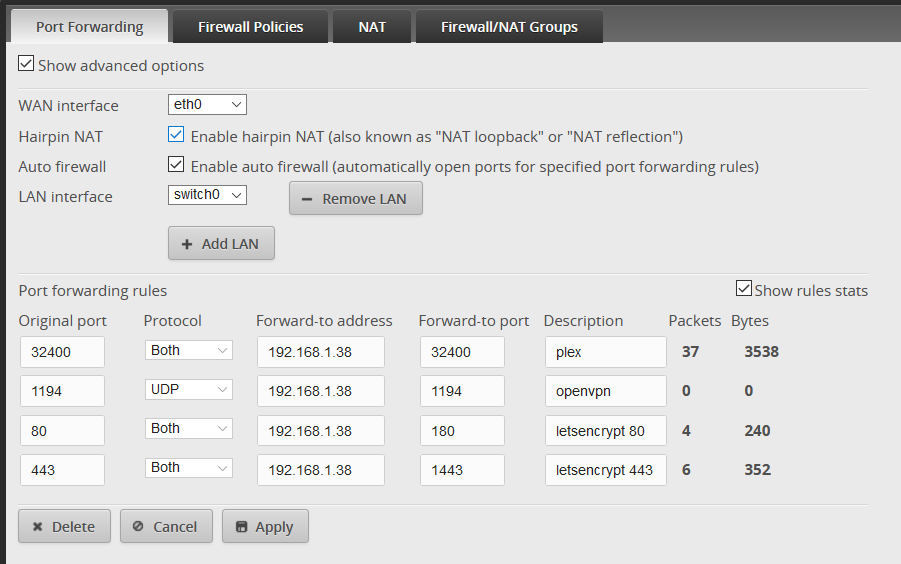Focus Forward-to address field in letsencrypt 80 row
This screenshot has width=901, height=564.
[321, 431]
